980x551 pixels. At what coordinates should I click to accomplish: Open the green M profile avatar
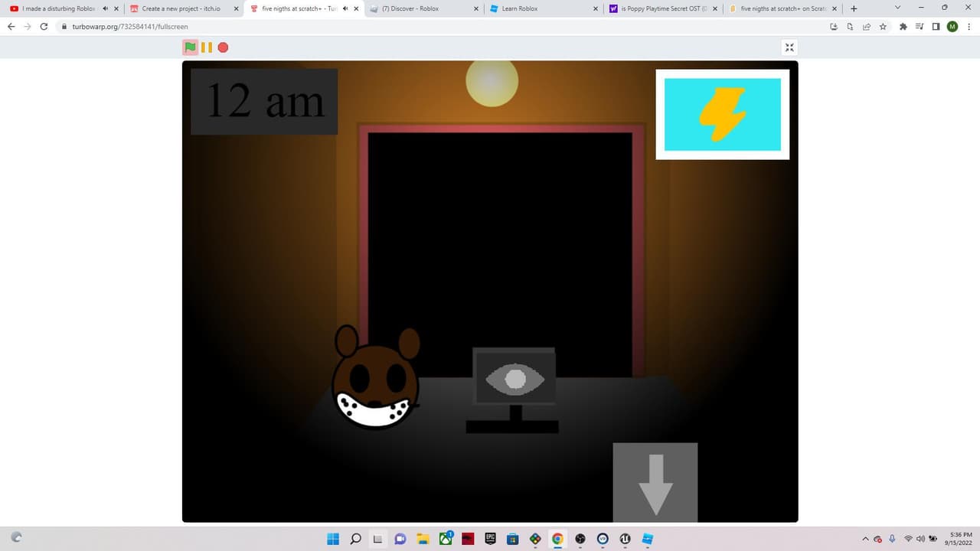(x=952, y=26)
